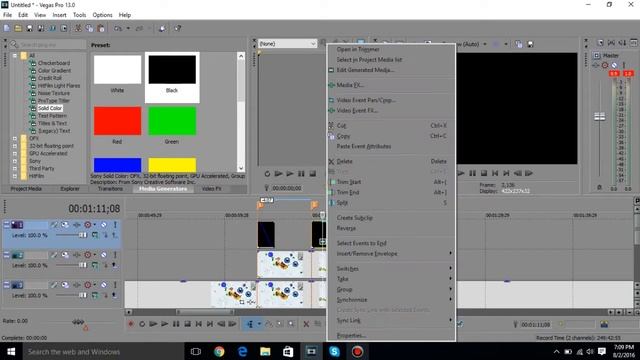Pause playback in timeline transport bar

(176, 324)
